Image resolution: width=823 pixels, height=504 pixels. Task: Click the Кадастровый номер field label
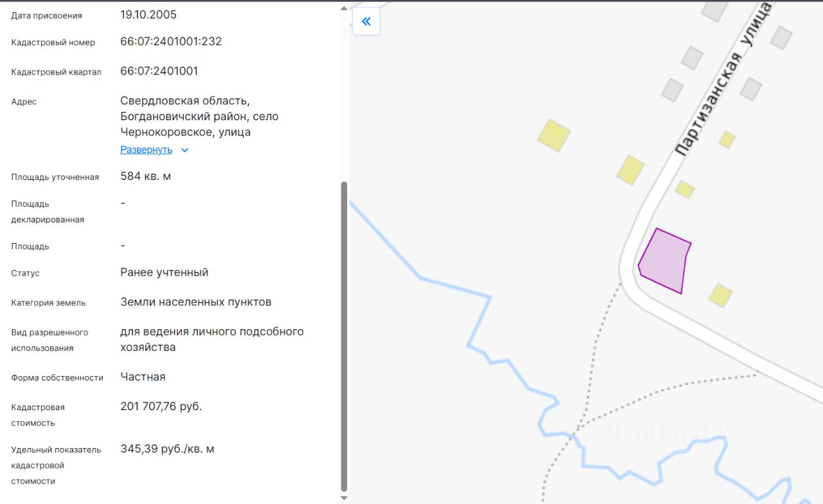pos(53,42)
